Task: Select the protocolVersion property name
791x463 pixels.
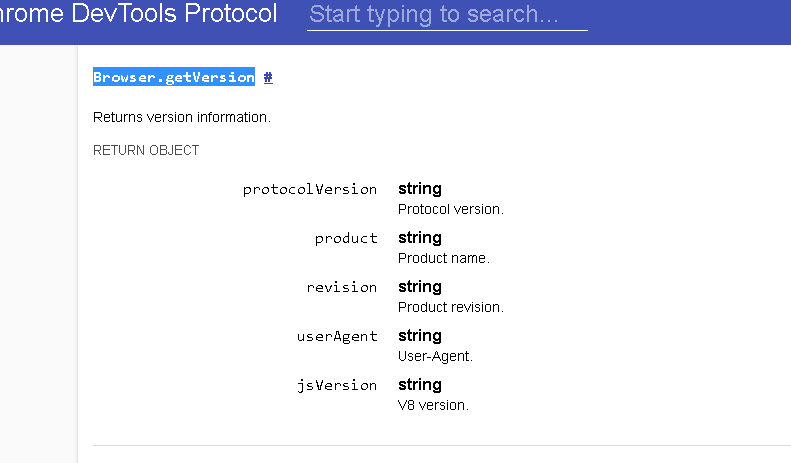Action: (x=310, y=189)
